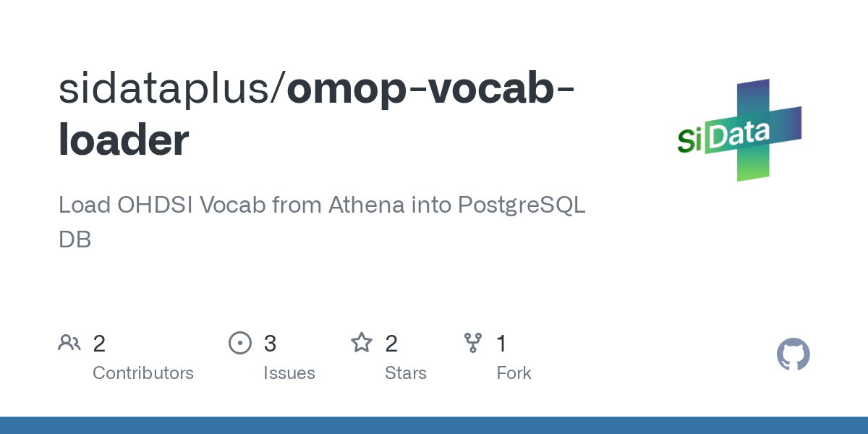Click the Stars label

(406, 373)
